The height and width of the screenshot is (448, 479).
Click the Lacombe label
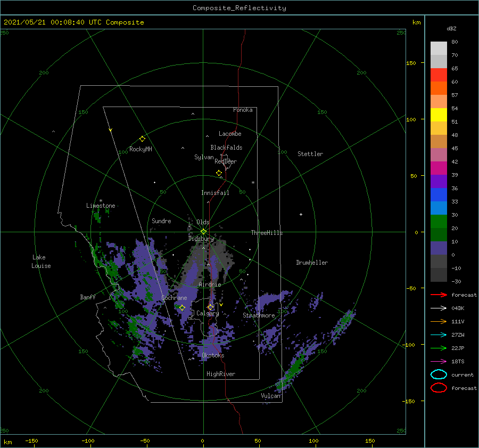click(x=230, y=134)
